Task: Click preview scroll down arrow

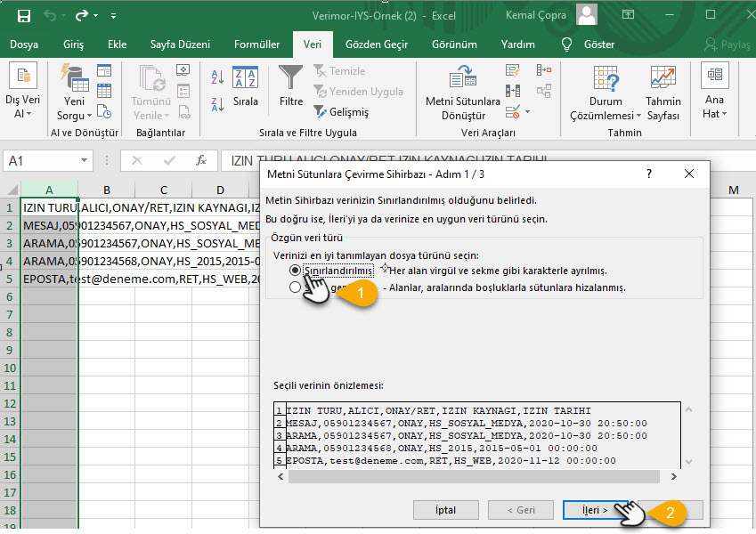Action: pos(688,461)
